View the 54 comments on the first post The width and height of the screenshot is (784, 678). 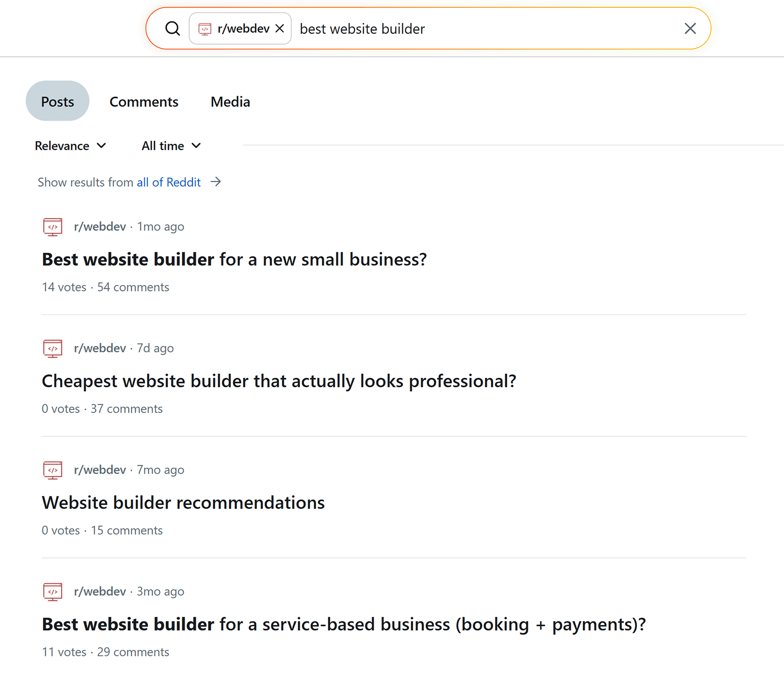click(133, 287)
